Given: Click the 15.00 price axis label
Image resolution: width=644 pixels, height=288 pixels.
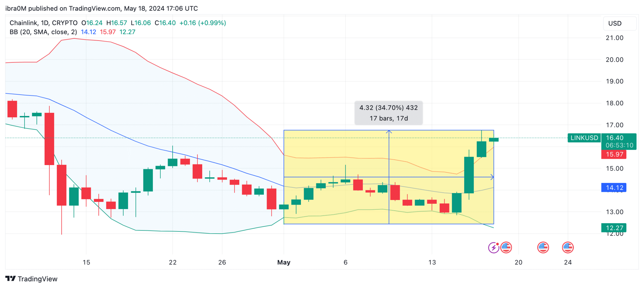Looking at the screenshot, I should coord(614,169).
